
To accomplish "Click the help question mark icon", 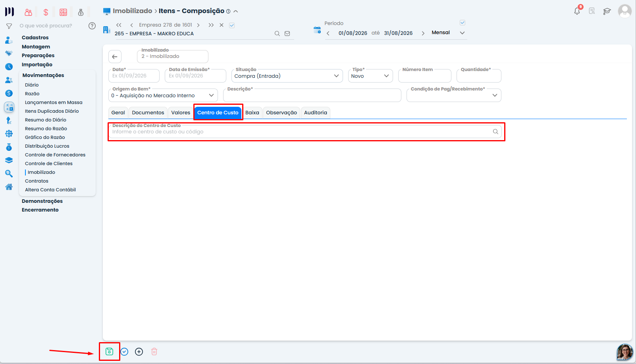I will (x=92, y=26).
